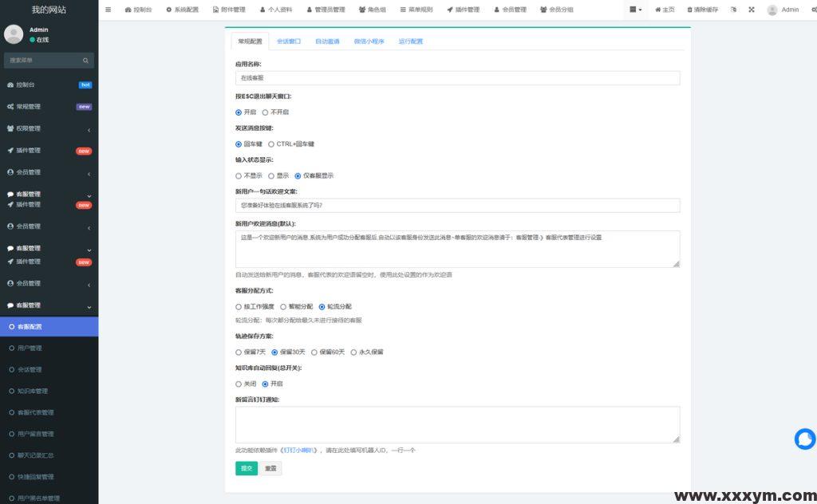
Task: Click the search magnifier icon in sidebar
Action: [85, 61]
